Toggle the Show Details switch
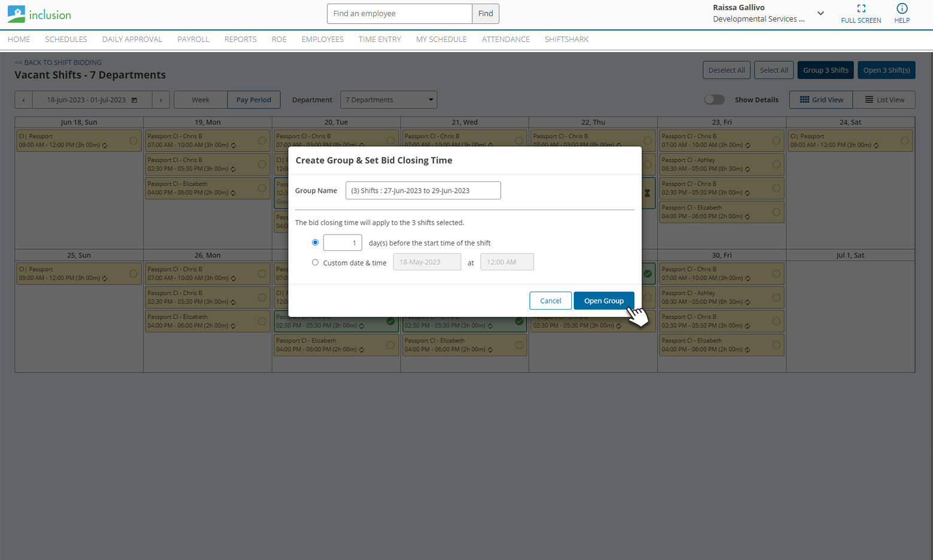The height and width of the screenshot is (560, 933). pos(714,99)
